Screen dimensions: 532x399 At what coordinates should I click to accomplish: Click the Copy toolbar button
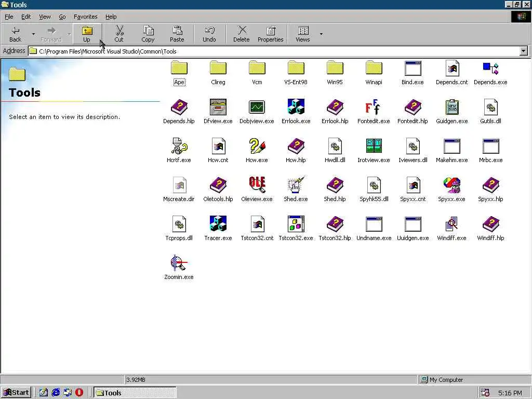[148, 34]
